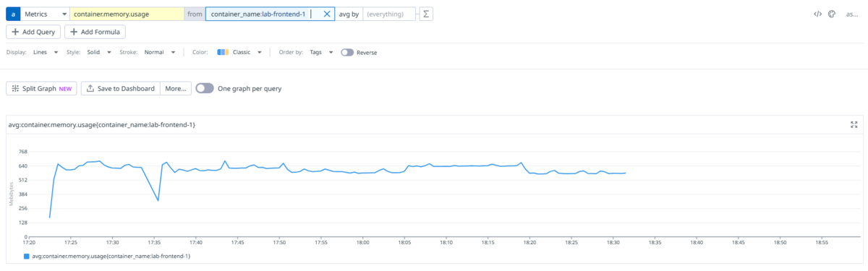Open the More... options menu
Screen dimensions: 868x271
pyautogui.click(x=176, y=88)
